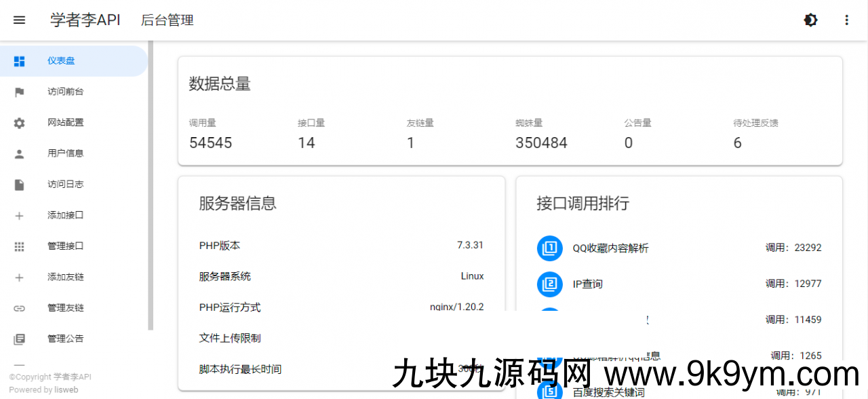Toggle the dark/light theme brightness icon
This screenshot has width=868, height=399.
[x=810, y=20]
